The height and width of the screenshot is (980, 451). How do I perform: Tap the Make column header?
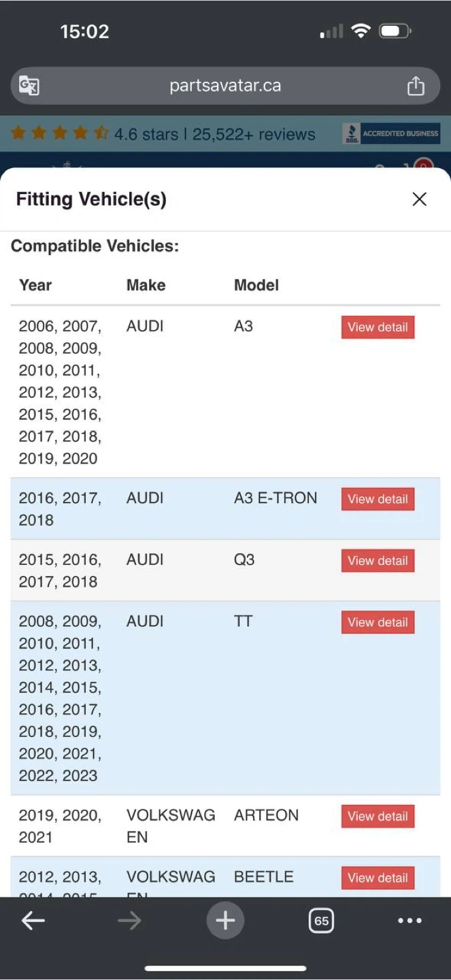[x=146, y=285]
